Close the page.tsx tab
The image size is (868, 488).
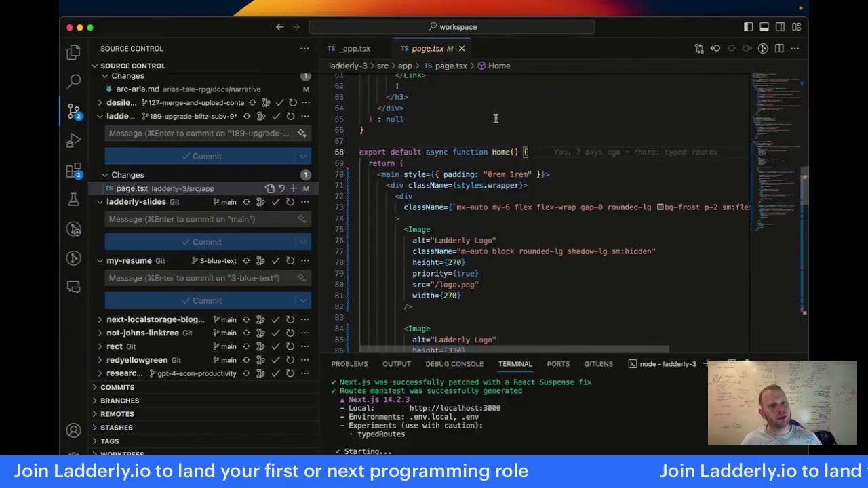(462, 49)
